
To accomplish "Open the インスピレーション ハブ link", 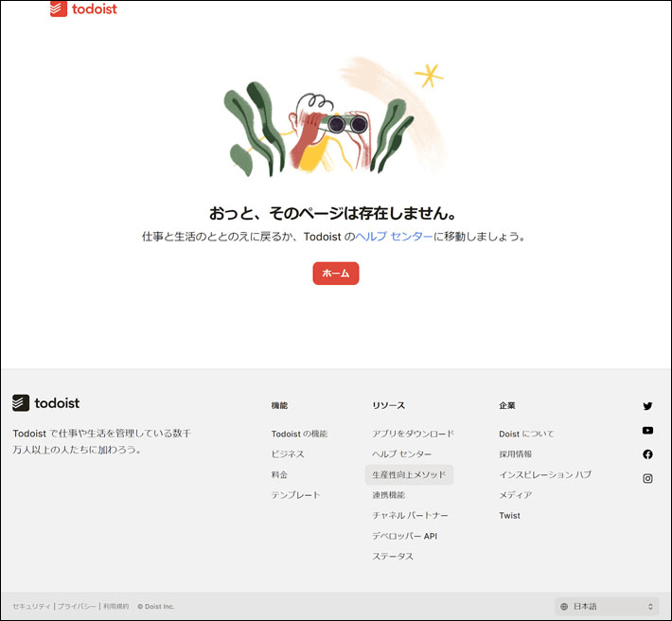I will 545,474.
